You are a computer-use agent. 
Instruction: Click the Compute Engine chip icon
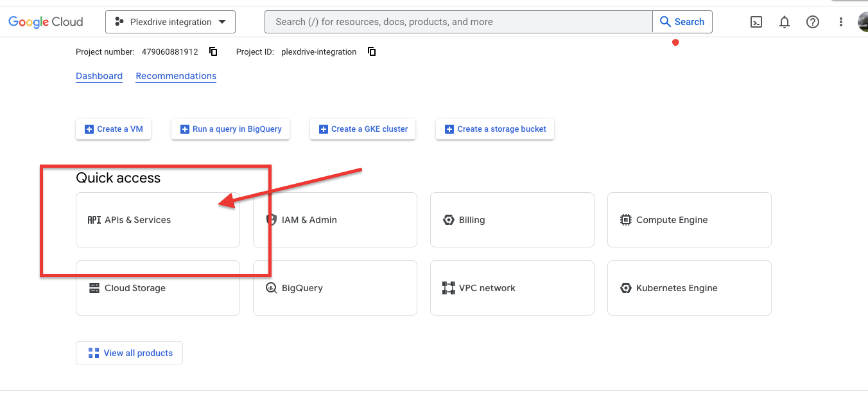coord(626,220)
